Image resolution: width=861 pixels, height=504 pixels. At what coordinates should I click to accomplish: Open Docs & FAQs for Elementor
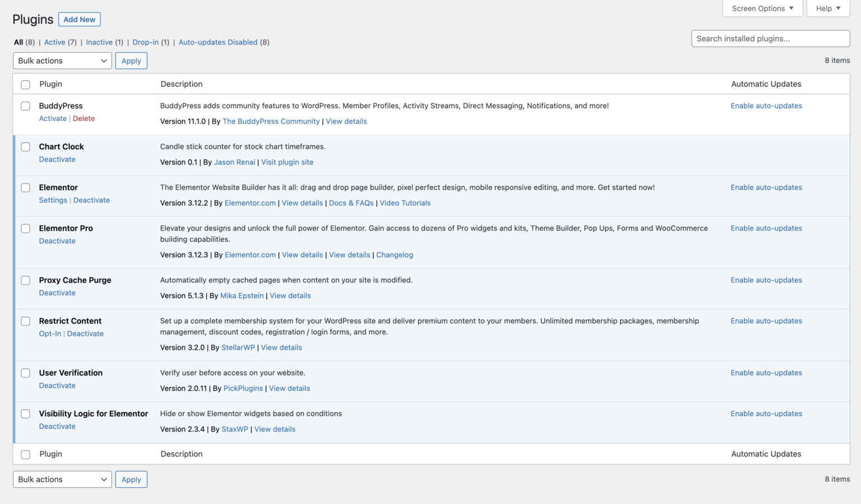tap(351, 203)
